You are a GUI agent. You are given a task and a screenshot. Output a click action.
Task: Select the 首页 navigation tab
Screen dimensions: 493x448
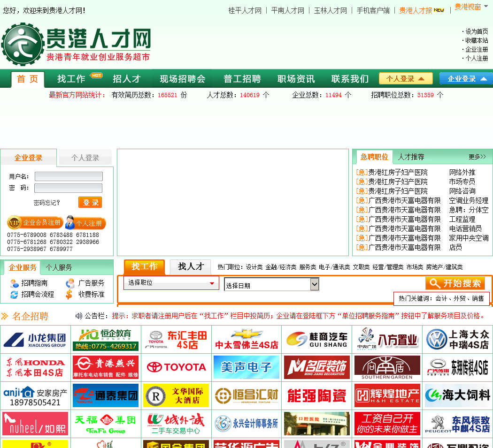click(x=28, y=79)
